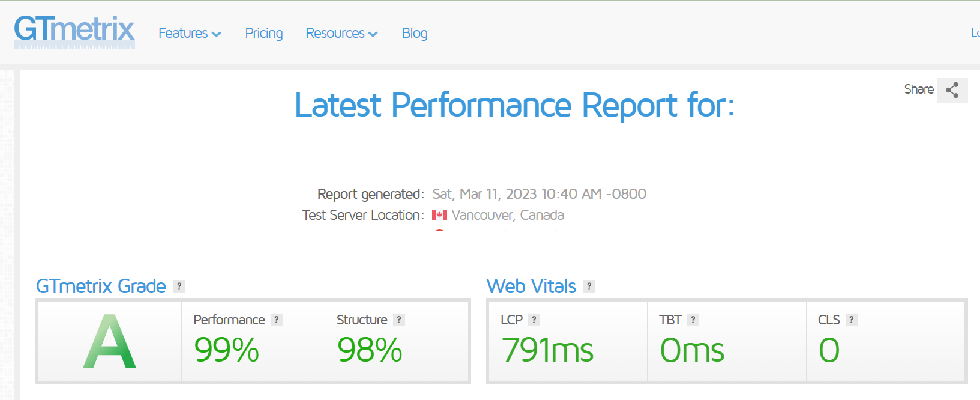This screenshot has height=400, width=980.
Task: Click the GTmetrix Grade heading
Action: coord(101,286)
